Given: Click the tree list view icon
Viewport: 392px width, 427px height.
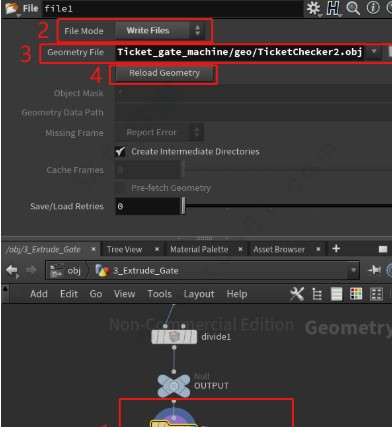Looking at the screenshot, I should (x=317, y=294).
